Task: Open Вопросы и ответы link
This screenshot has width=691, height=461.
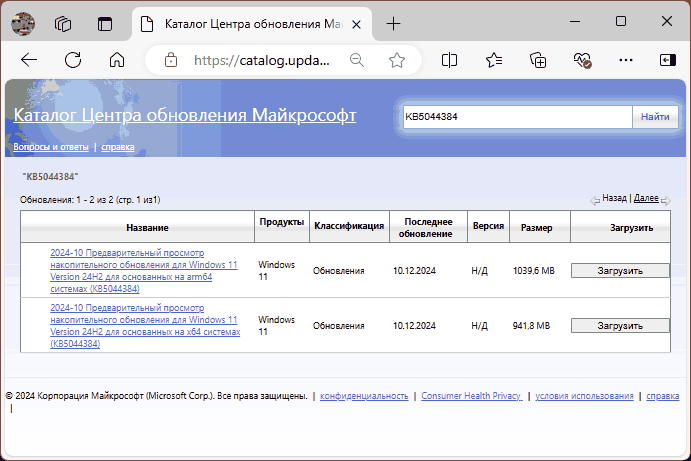Action: [51, 147]
